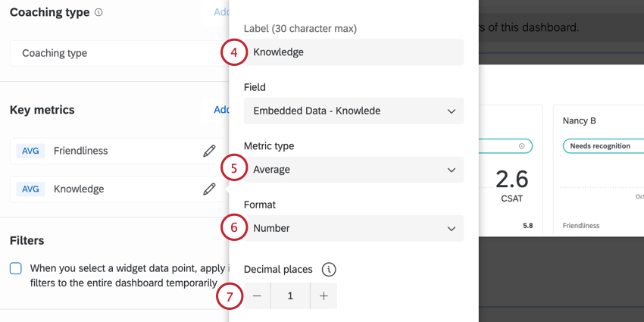Select the Coaching type field
The height and width of the screenshot is (322, 644).
point(114,53)
